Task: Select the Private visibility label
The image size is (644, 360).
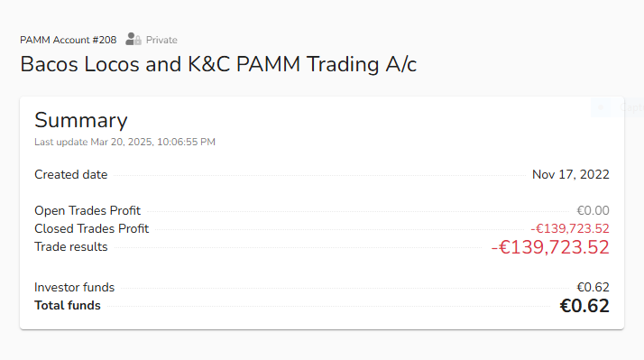Action: pos(161,40)
